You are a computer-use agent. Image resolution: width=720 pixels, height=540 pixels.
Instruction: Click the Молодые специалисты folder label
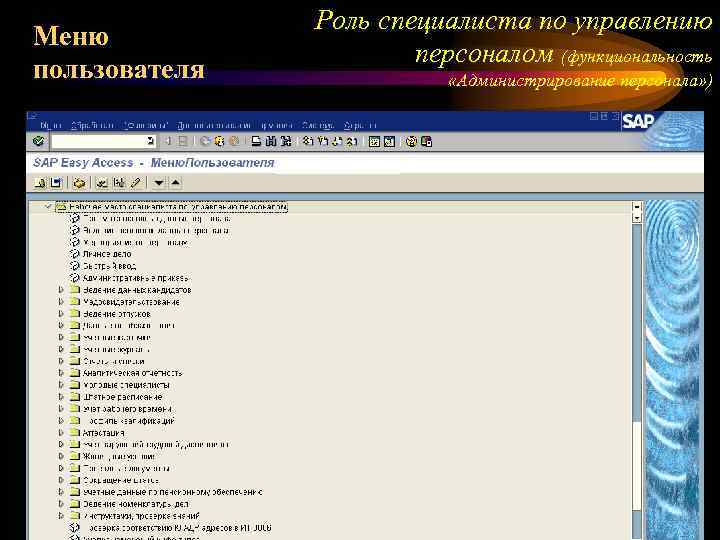(126, 385)
